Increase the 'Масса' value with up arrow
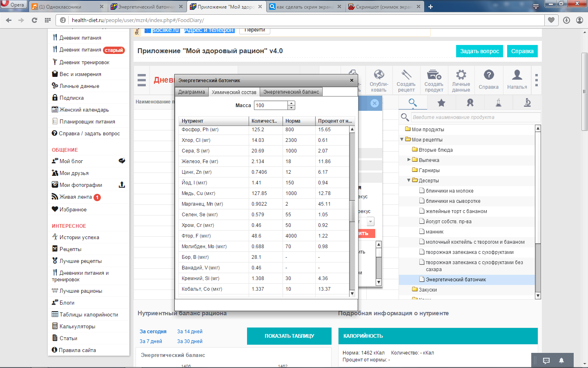Image resolution: width=588 pixels, height=368 pixels. click(x=291, y=103)
